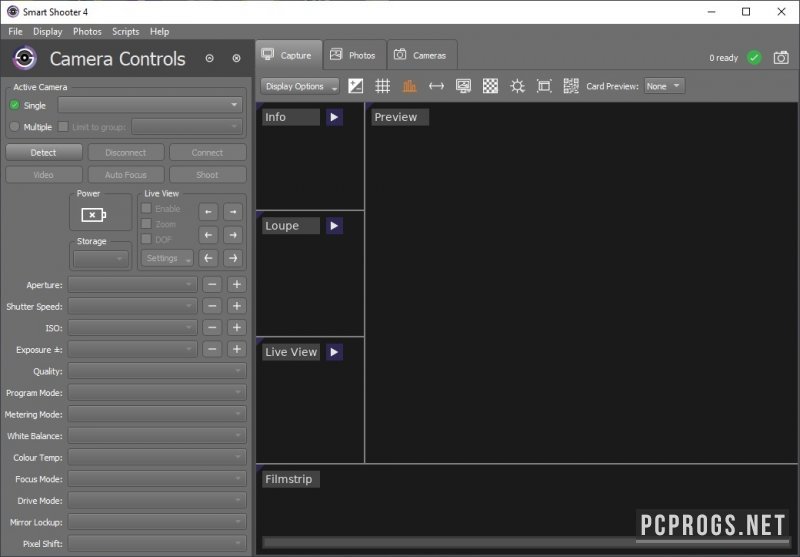
Task: Open the White Balance dropdown
Action: (157, 436)
